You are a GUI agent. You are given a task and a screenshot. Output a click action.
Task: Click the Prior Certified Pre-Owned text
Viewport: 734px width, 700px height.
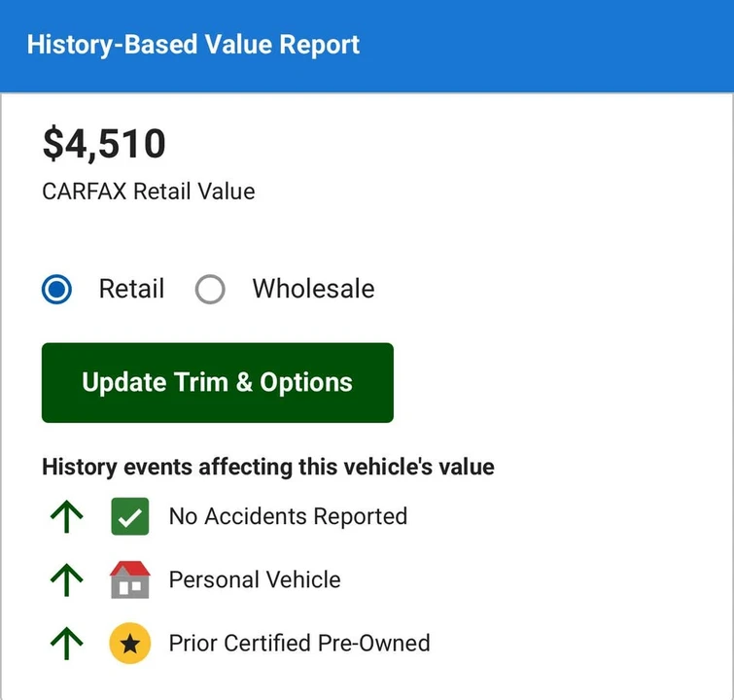point(299,644)
